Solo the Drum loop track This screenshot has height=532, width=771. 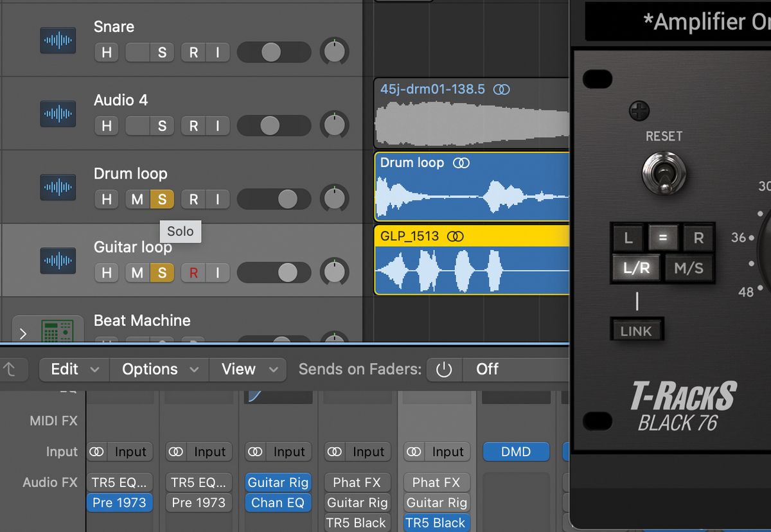coord(161,199)
